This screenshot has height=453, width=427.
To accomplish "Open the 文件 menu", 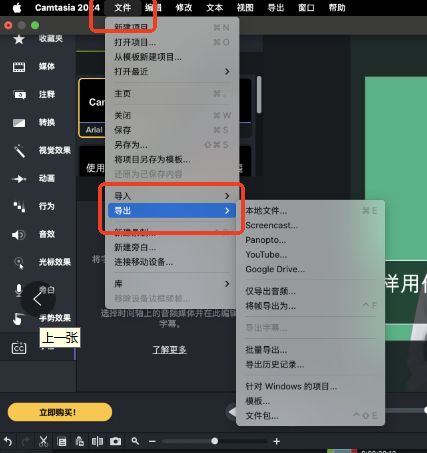I will tap(123, 8).
